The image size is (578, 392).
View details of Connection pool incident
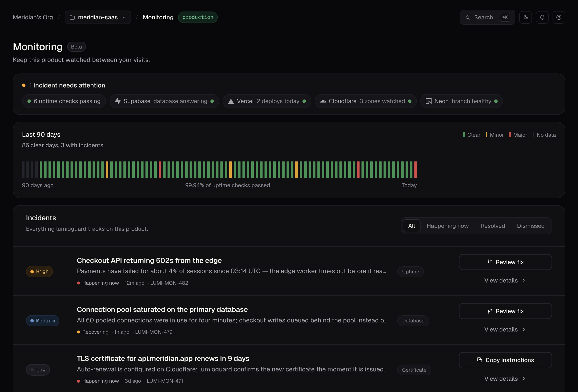point(505,329)
